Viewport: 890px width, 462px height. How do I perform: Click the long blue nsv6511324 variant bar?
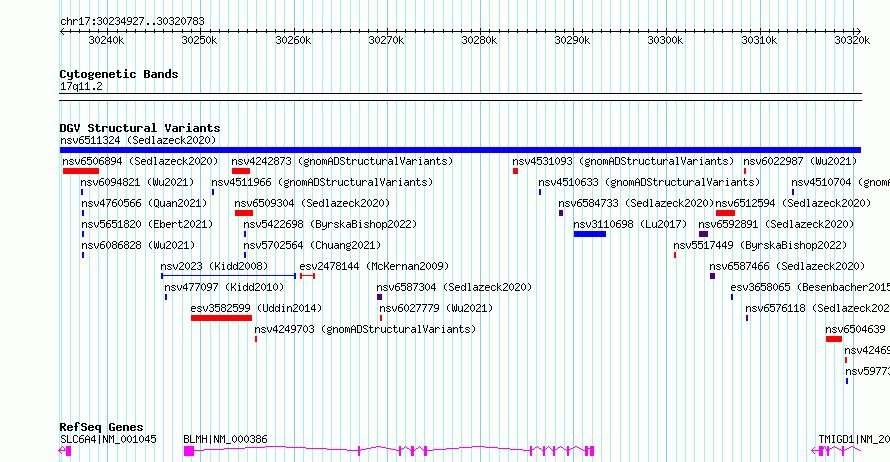point(460,150)
